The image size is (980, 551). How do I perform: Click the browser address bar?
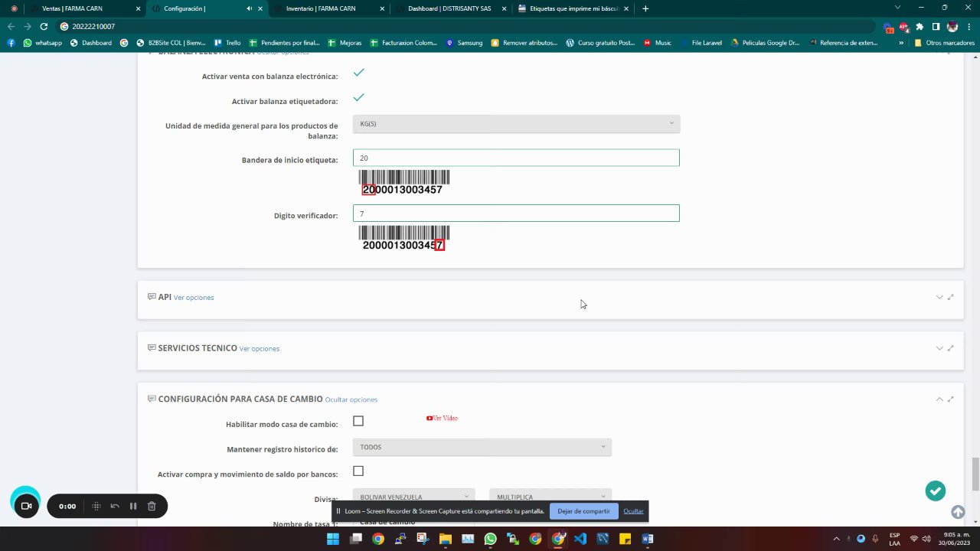point(467,26)
